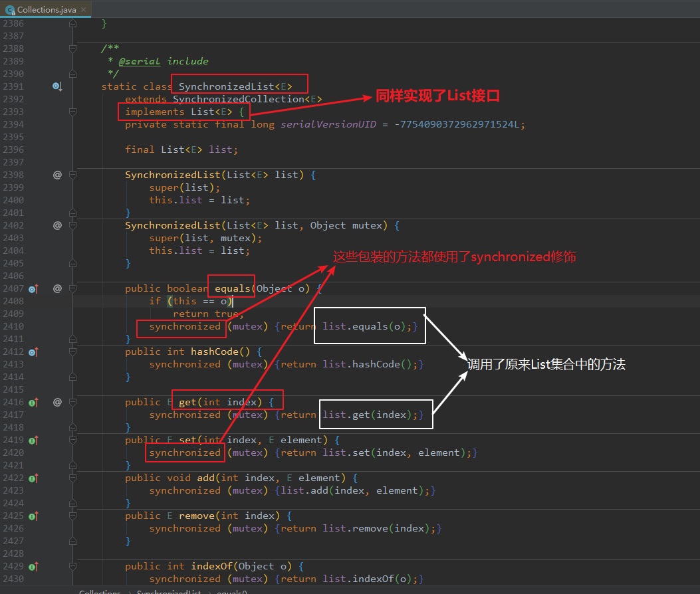Collapse the equals method on line 2407
This screenshot has height=594, width=700.
pos(72,289)
